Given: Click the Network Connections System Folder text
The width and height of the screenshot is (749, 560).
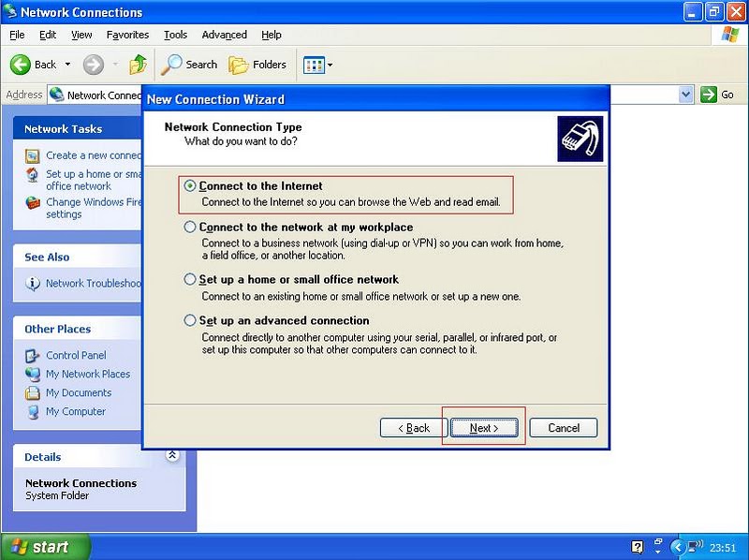Looking at the screenshot, I should [x=81, y=489].
